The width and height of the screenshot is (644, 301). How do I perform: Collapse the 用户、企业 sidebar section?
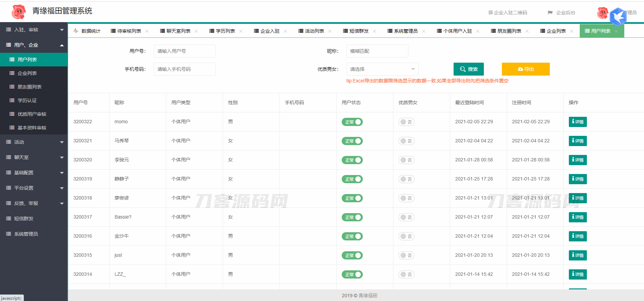34,45
